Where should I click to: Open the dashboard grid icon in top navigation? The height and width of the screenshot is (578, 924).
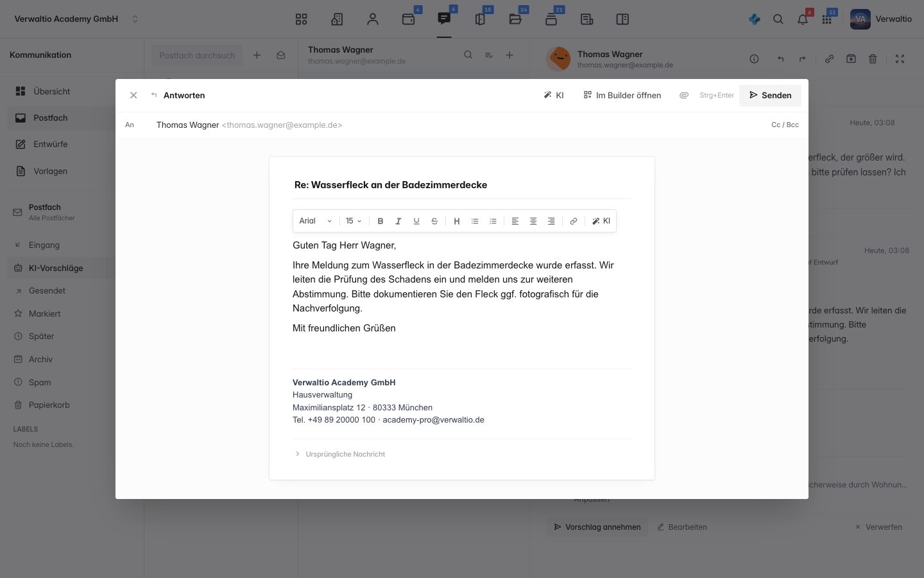(x=301, y=19)
